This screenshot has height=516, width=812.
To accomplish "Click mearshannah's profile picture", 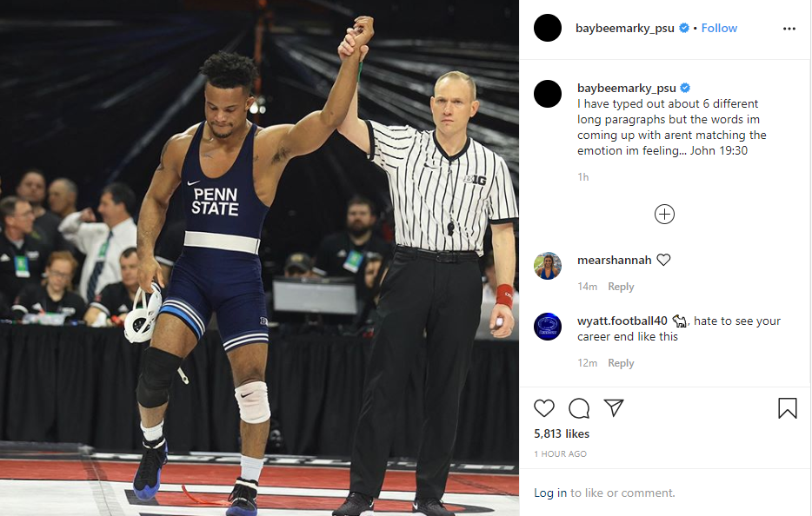I will [548, 266].
